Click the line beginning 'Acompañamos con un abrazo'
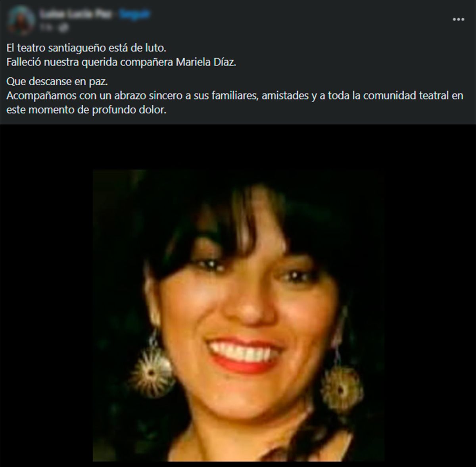Screen dimensions: 476x467 (235, 96)
